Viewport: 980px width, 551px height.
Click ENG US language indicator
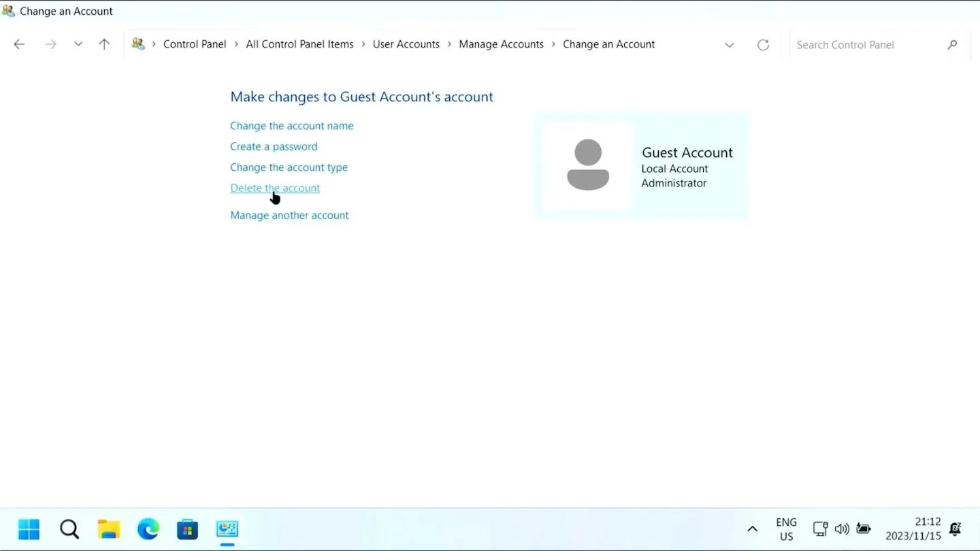click(786, 529)
